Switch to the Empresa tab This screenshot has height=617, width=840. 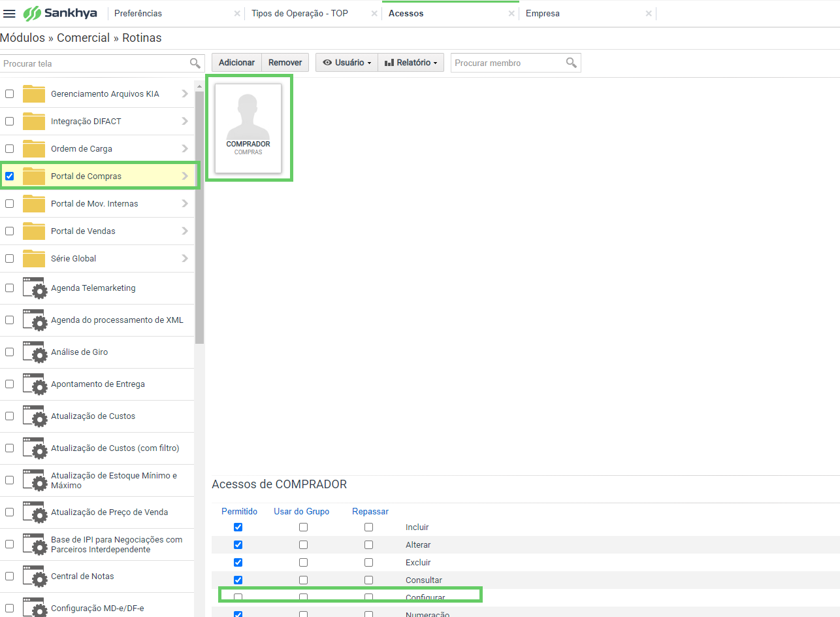(x=543, y=13)
